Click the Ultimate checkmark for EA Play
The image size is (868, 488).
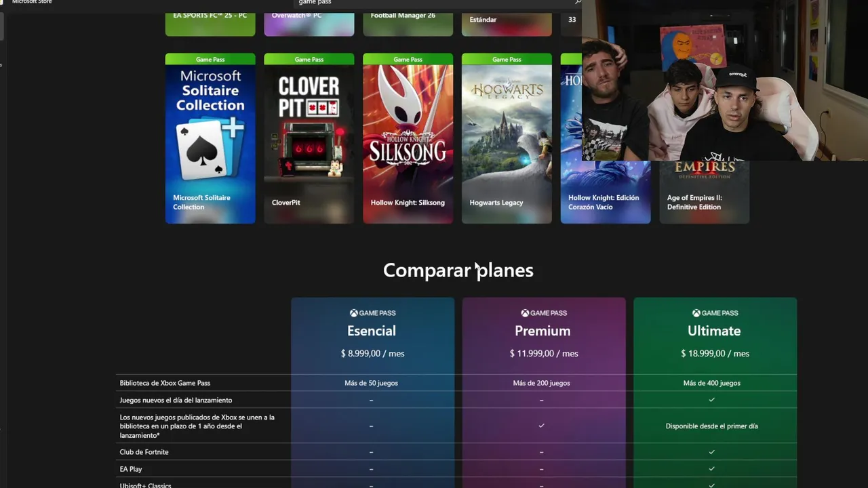coord(711,468)
